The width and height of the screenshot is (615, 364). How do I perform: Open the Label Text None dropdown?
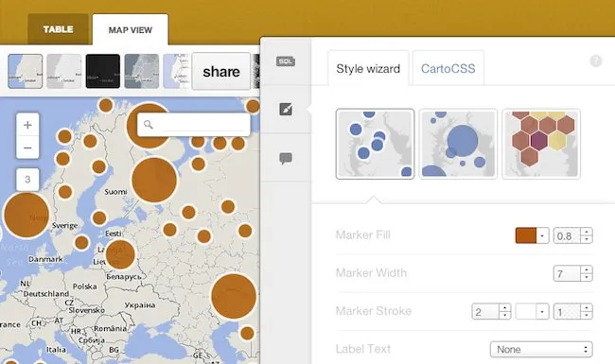(541, 349)
